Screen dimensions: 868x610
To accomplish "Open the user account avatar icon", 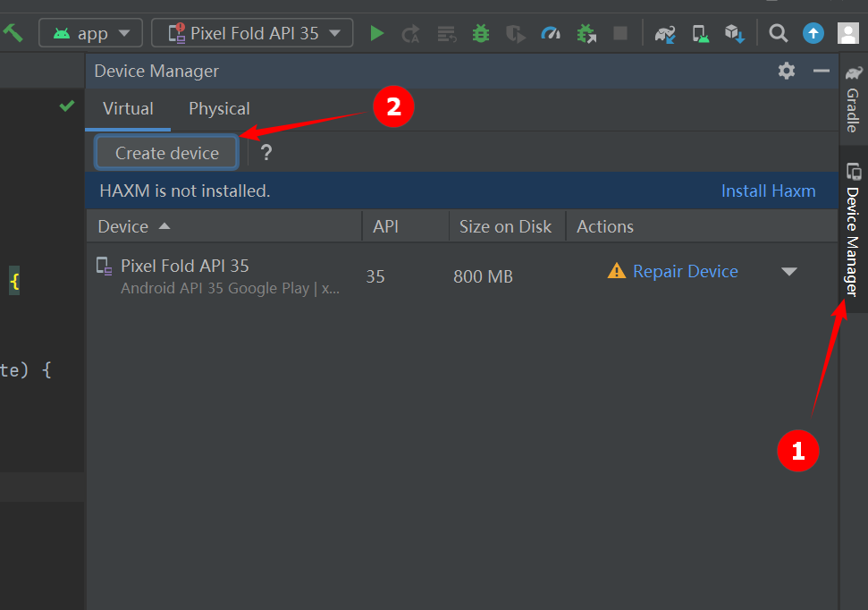I will (848, 33).
